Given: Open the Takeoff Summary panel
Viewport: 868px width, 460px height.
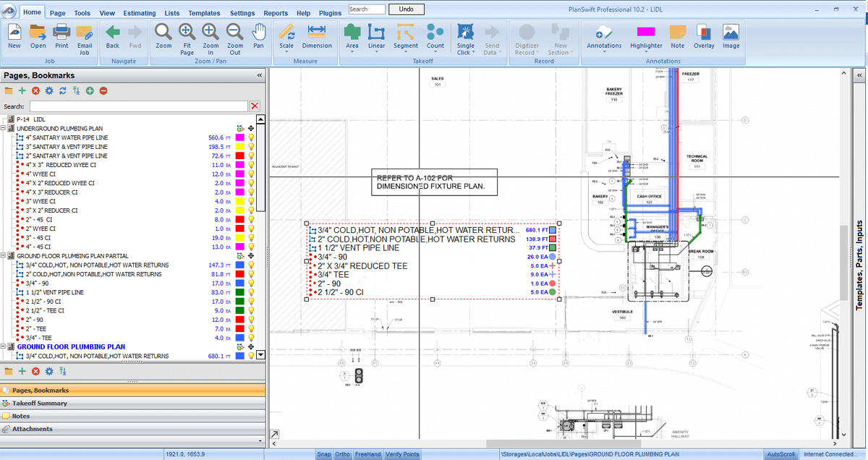Looking at the screenshot, I should click(x=39, y=404).
